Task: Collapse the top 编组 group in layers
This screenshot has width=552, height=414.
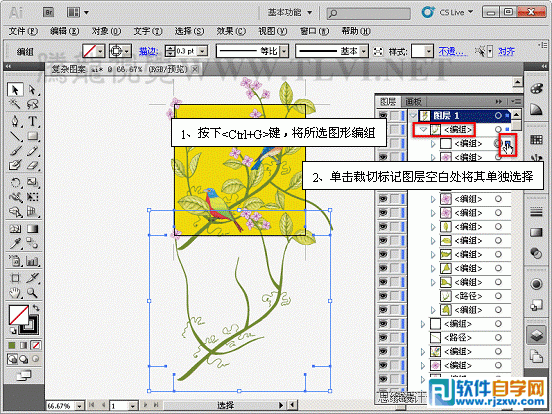Action: point(424,130)
